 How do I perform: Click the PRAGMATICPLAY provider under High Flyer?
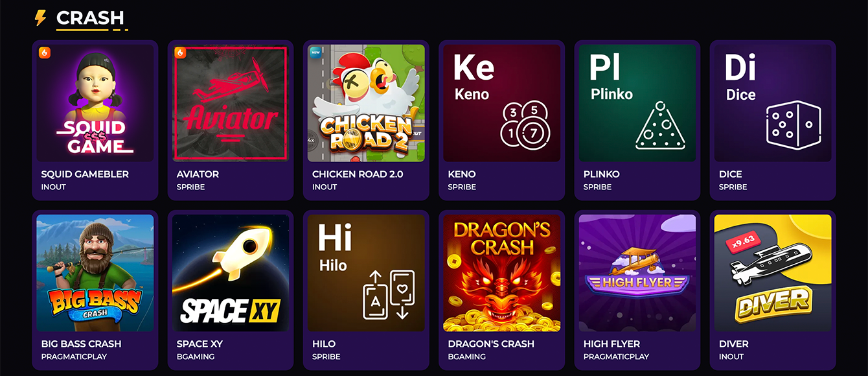(616, 357)
